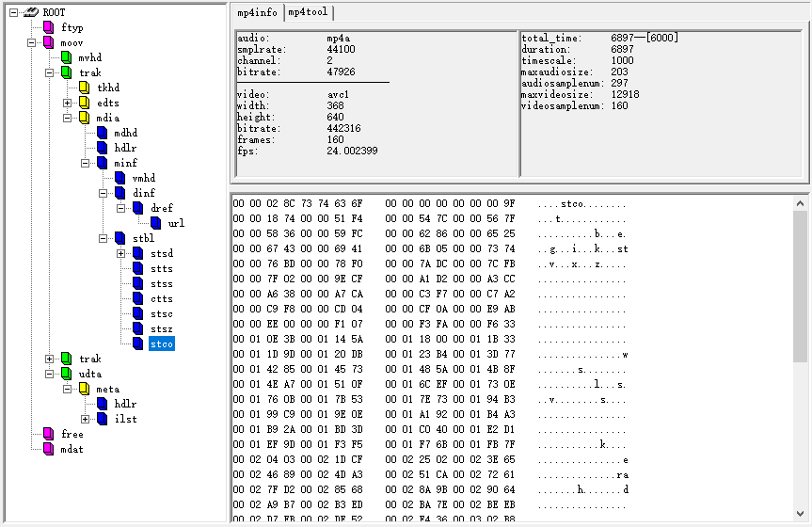The image size is (812, 527).
Task: Collapse the stbl node
Action: [103, 238]
